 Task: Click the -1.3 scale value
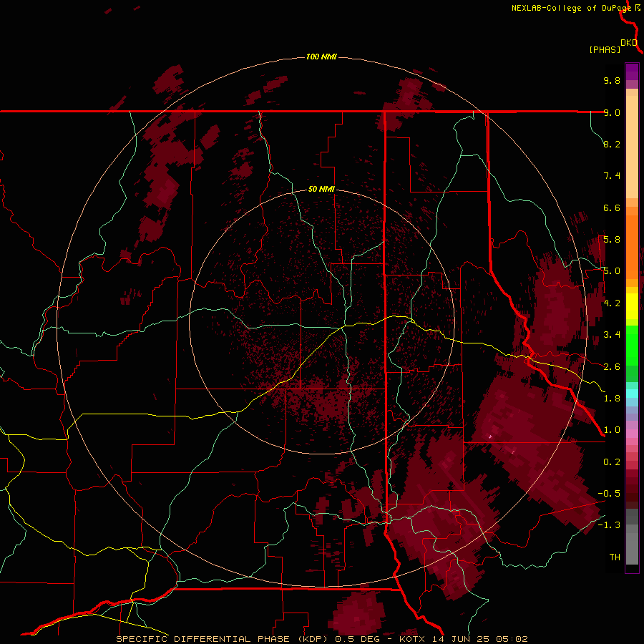609,525
